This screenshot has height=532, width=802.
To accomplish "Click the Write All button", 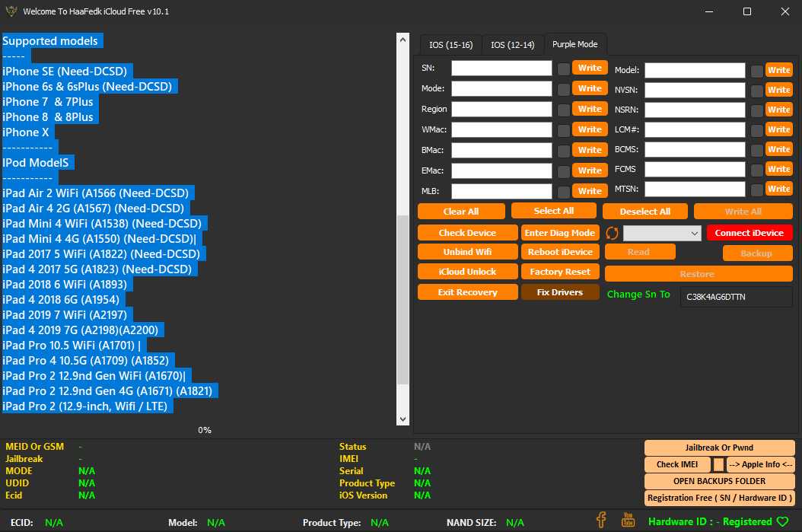I will 743,212.
